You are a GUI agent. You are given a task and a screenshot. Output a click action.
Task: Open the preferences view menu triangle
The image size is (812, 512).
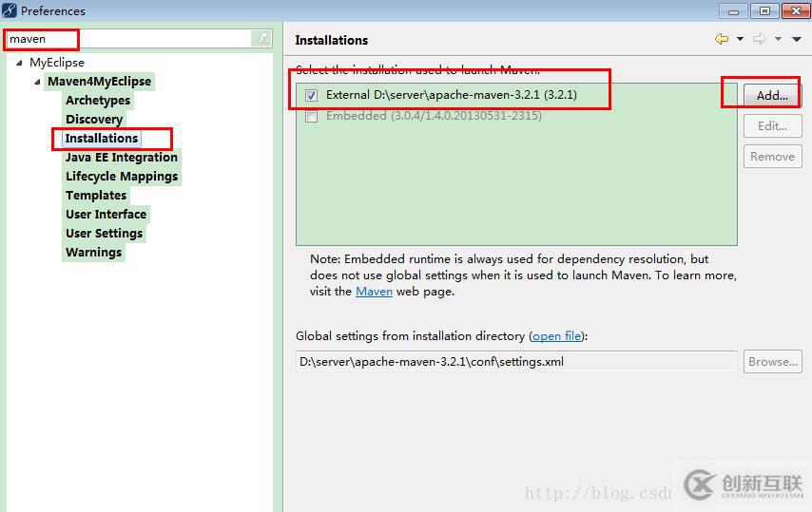point(797,39)
